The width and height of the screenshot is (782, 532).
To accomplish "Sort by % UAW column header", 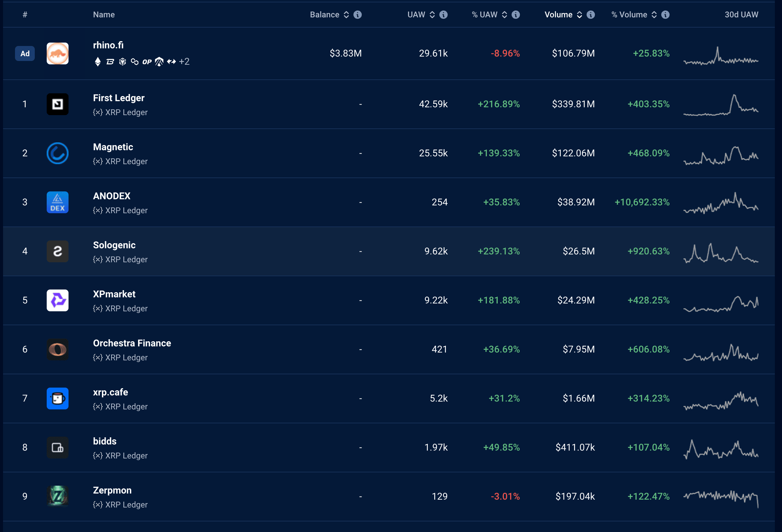I will click(x=485, y=15).
